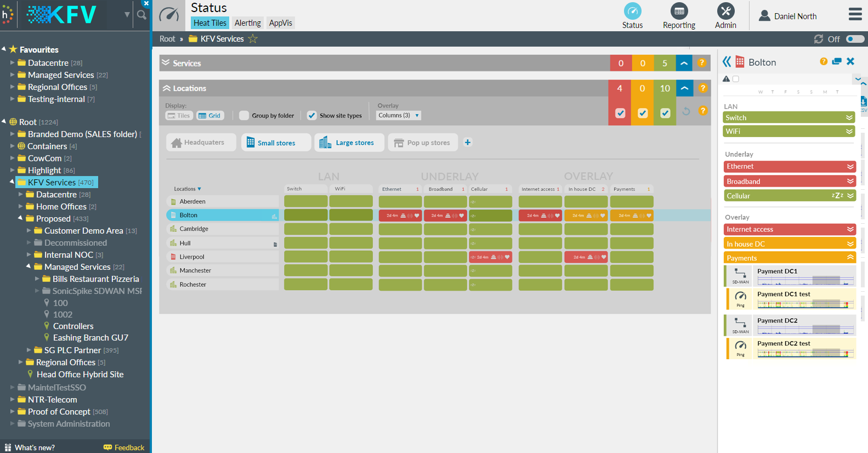Collapse the Payments overlay section
This screenshot has width=868, height=453.
850,258
